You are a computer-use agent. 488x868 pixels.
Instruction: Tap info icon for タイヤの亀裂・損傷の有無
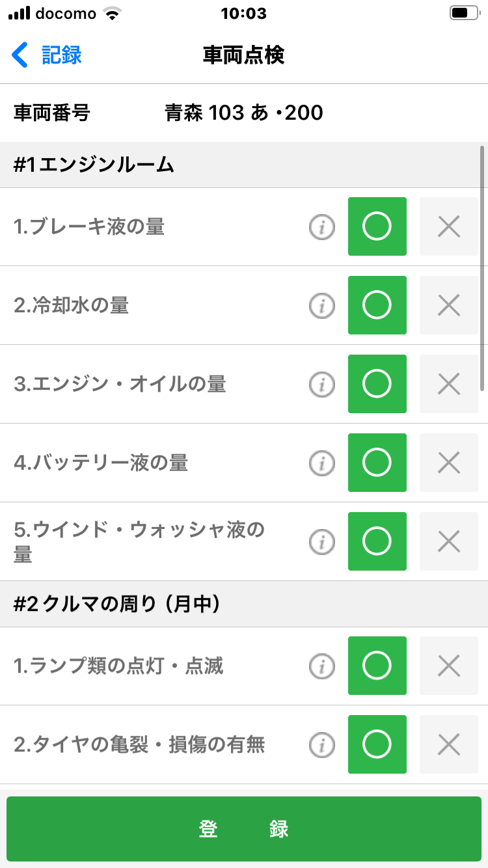point(321,744)
